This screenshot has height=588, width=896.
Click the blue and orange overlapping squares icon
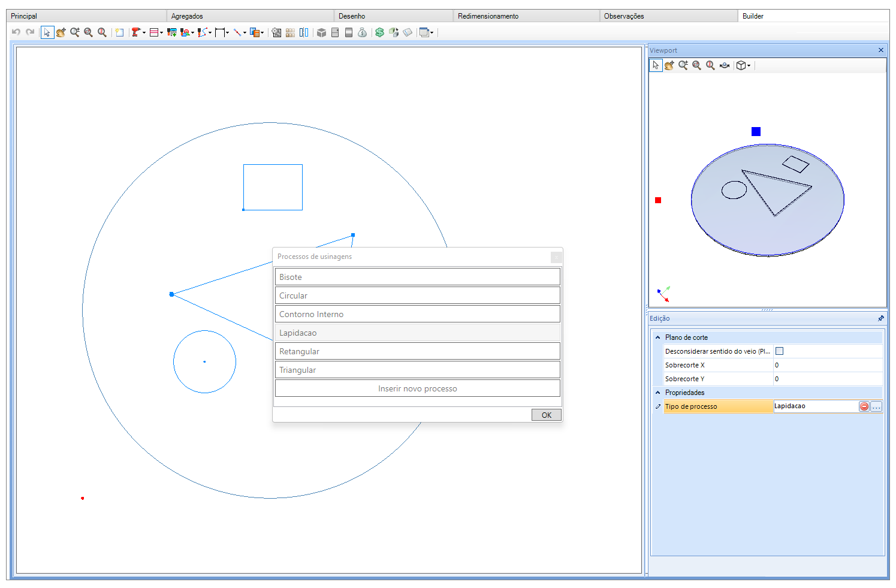(255, 32)
